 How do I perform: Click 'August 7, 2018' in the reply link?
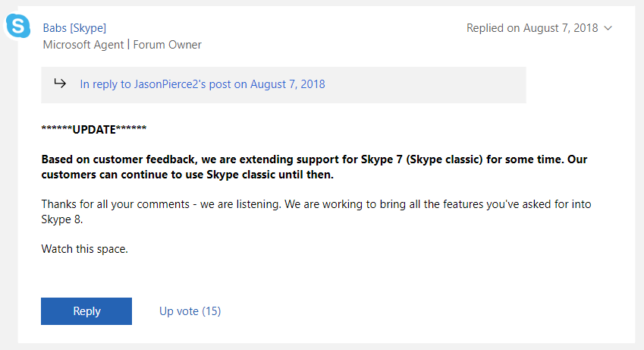coord(287,84)
